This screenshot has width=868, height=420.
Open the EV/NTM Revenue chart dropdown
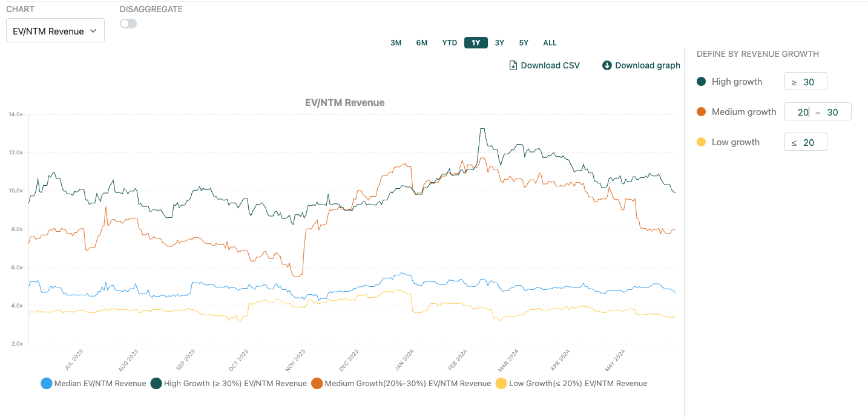(x=55, y=31)
